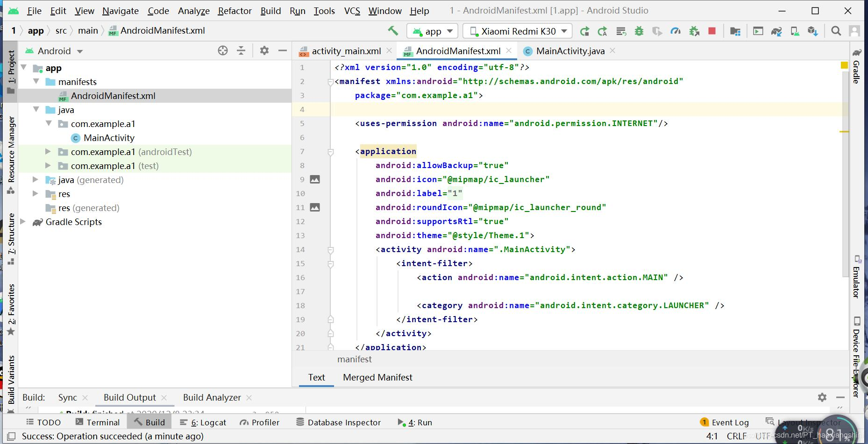Click the Select Opened File target icon
Screen dimensions: 868x444
(x=223, y=51)
